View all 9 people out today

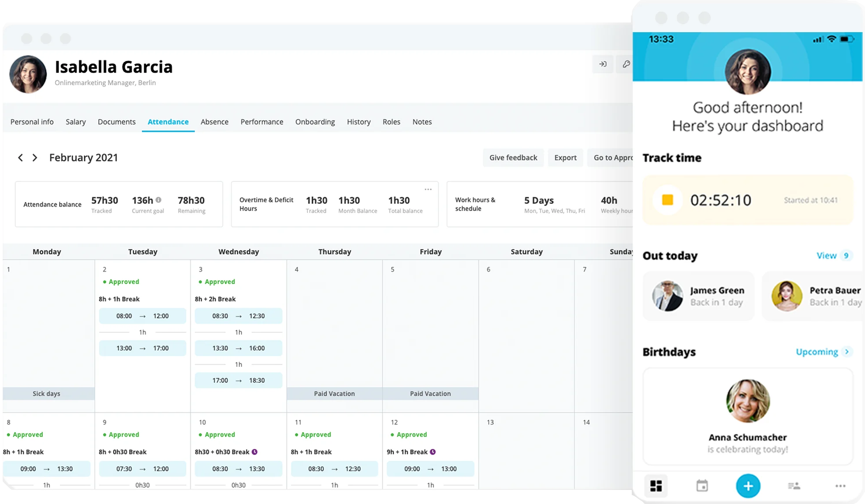(x=833, y=256)
